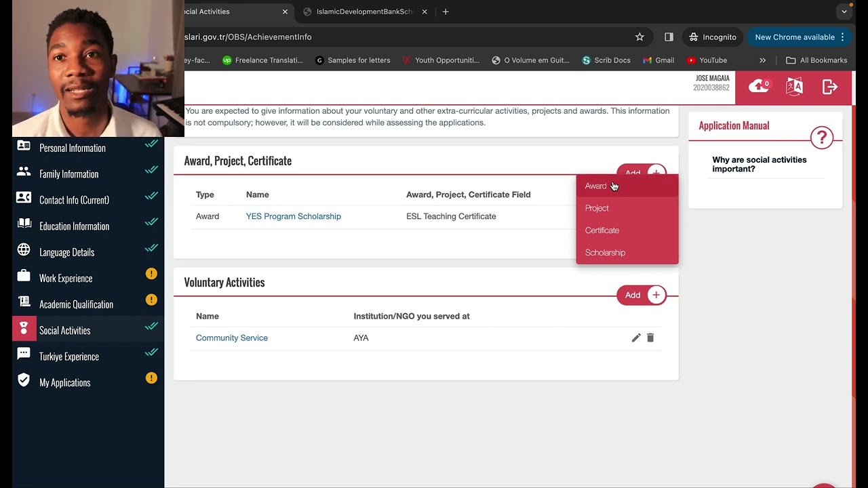Open Chrome side panel icon
868x488 pixels.
click(x=669, y=37)
